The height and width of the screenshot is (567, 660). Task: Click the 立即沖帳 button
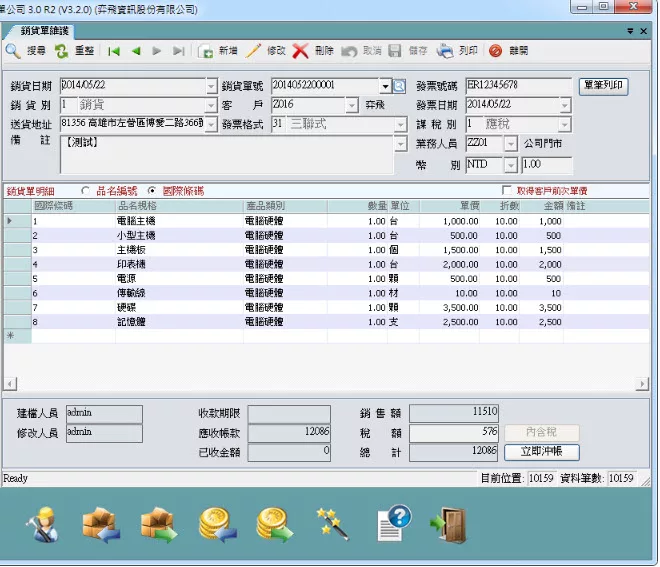tap(541, 452)
